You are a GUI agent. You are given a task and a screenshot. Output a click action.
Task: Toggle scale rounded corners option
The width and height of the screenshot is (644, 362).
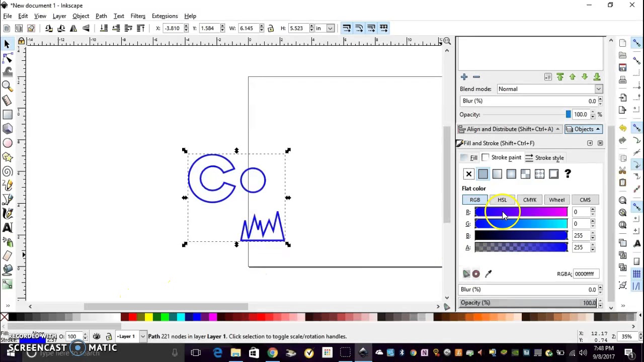click(359, 28)
